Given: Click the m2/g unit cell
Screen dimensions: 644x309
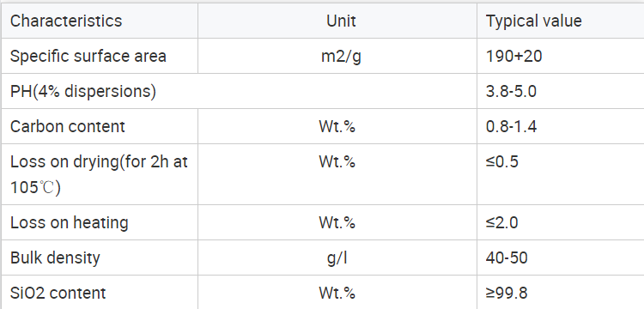Looking at the screenshot, I should tap(337, 56).
